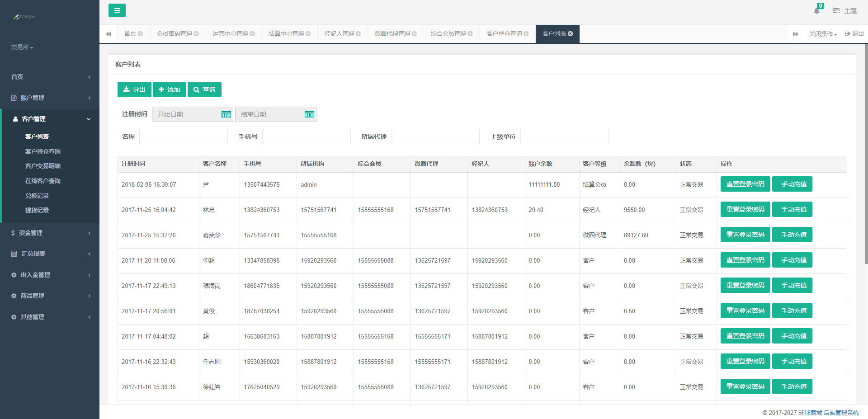Select 客户交易明细 in the sidebar

tap(43, 166)
